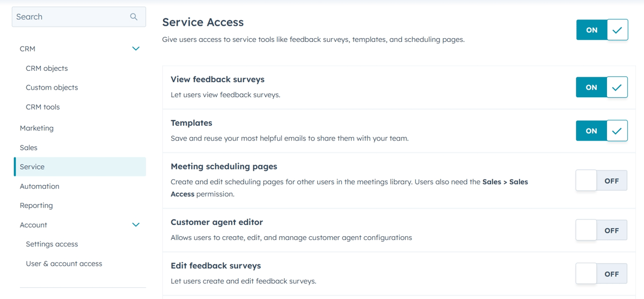The image size is (644, 299).
Task: Turn off the Service Access toggle
Action: pos(602,30)
